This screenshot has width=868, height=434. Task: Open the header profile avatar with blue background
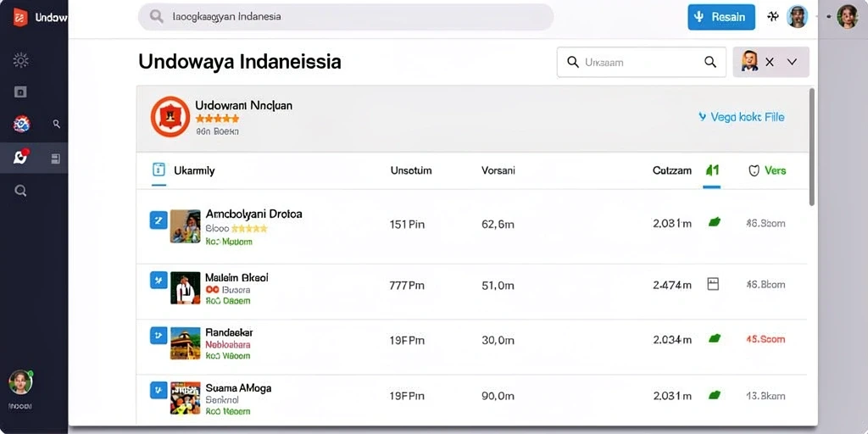pyautogui.click(x=797, y=17)
